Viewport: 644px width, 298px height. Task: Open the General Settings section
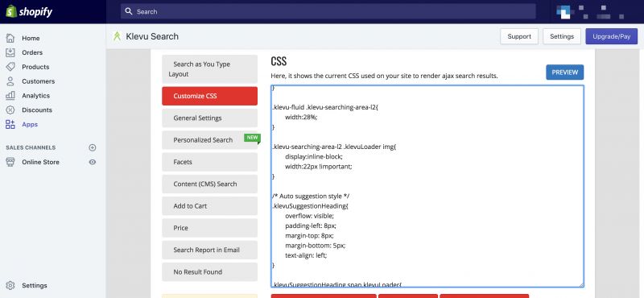tap(209, 118)
